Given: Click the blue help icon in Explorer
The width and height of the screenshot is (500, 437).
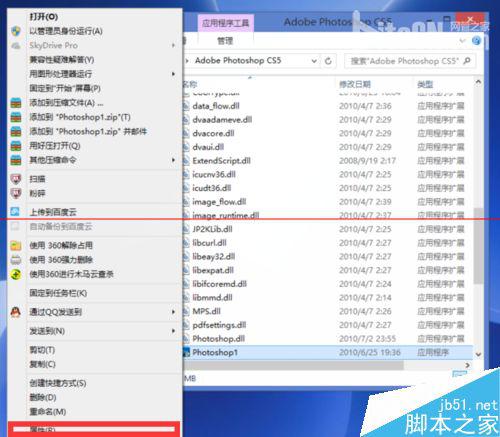Looking at the screenshot, I should (476, 41).
